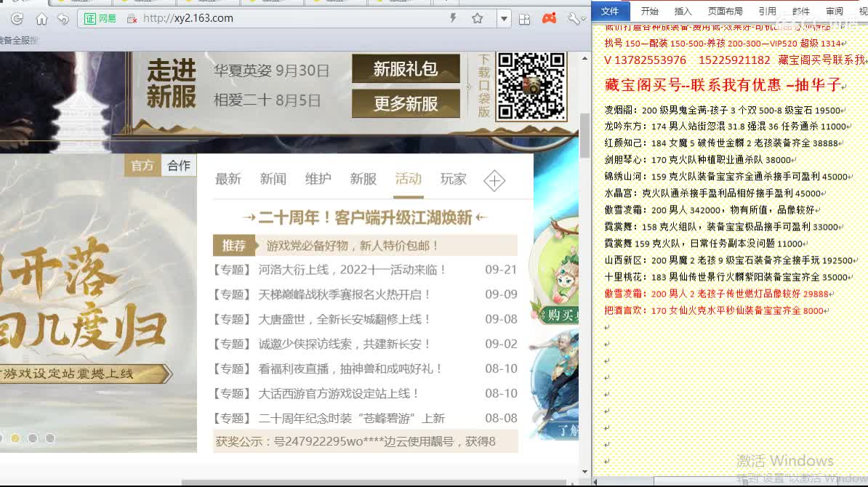Click the browser scrollbar down arrow

(x=585, y=472)
